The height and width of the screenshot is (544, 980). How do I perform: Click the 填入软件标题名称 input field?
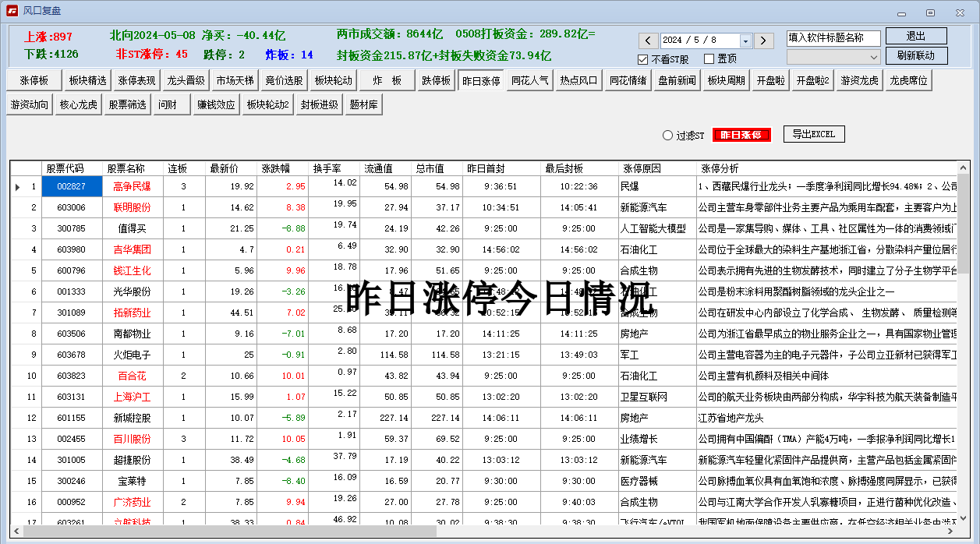coord(833,37)
